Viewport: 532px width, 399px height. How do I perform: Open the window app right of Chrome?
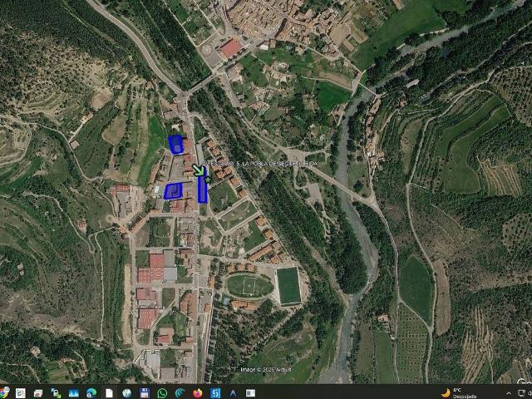[21, 393]
